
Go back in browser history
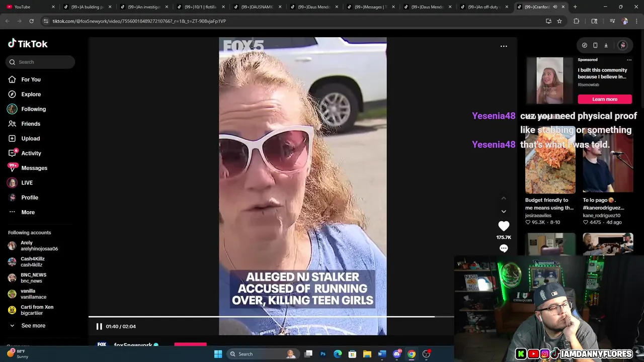7,21
